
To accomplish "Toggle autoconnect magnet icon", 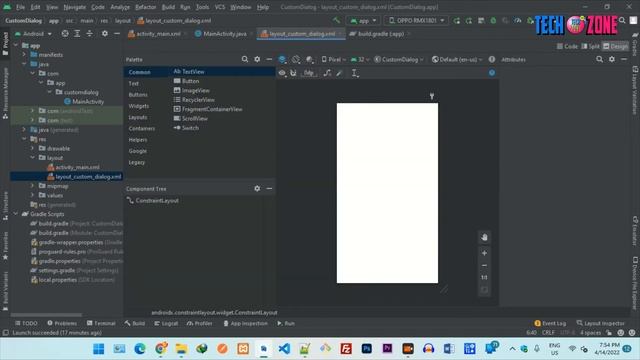I will [293, 73].
